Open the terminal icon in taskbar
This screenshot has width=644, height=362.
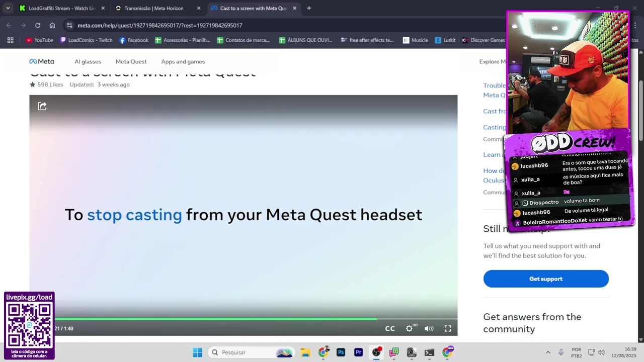coord(429,352)
